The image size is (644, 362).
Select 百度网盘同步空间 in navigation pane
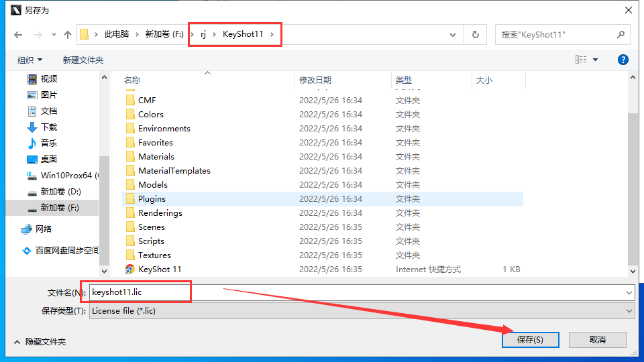66,250
